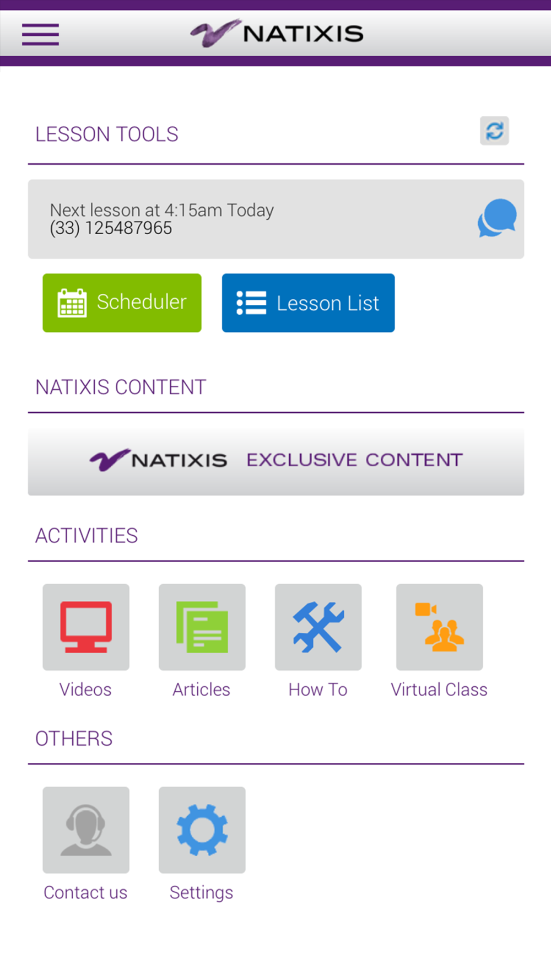Tap the Virtual Class text label
The image size is (551, 980).
coord(439,690)
